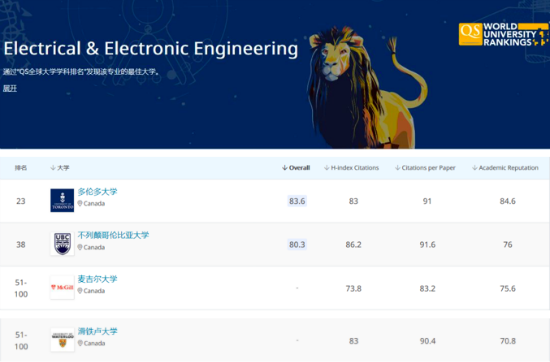Sort by Citations per Paper column

point(425,168)
